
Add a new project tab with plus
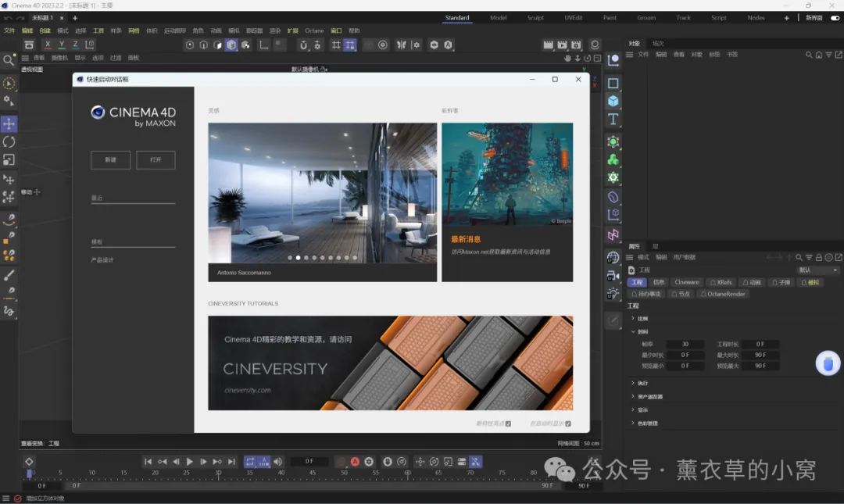point(75,18)
